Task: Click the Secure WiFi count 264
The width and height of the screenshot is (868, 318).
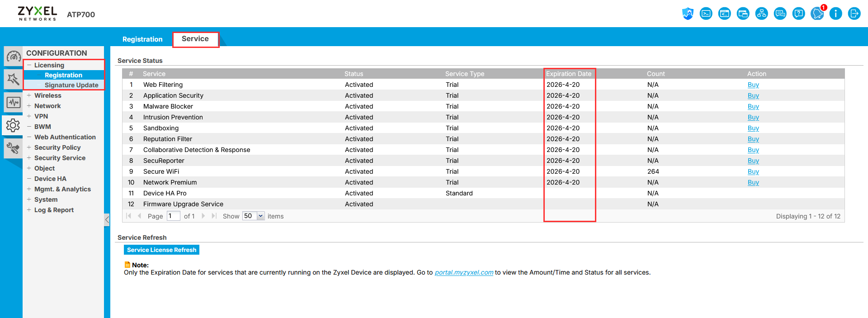Action: click(653, 171)
